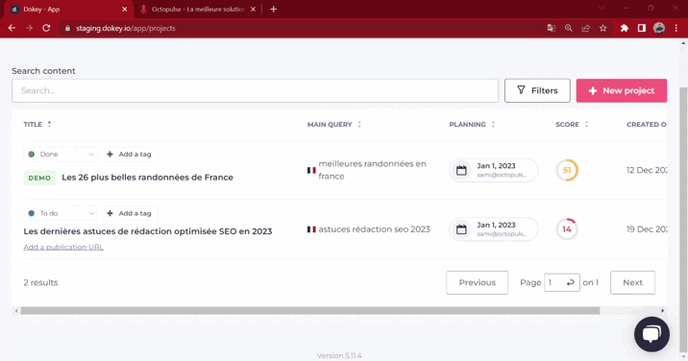Click created date 12 Dec
Viewport: 688px width, 361px height.
647,170
